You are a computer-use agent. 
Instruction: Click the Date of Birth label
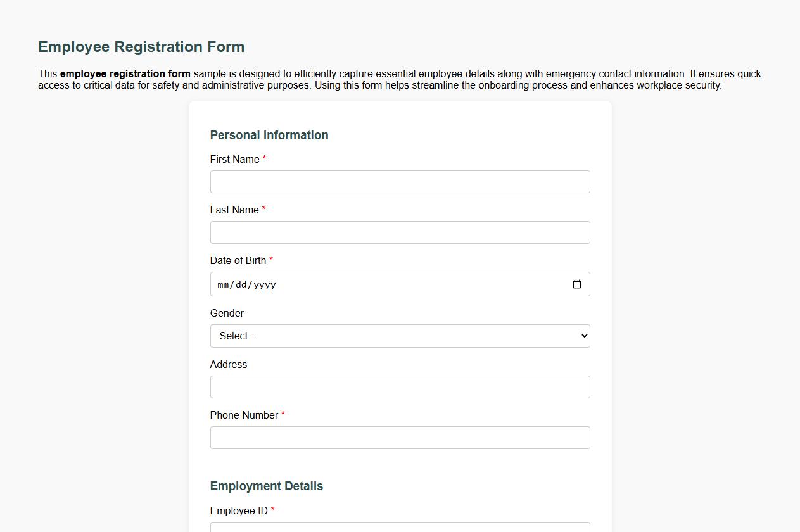click(x=238, y=260)
